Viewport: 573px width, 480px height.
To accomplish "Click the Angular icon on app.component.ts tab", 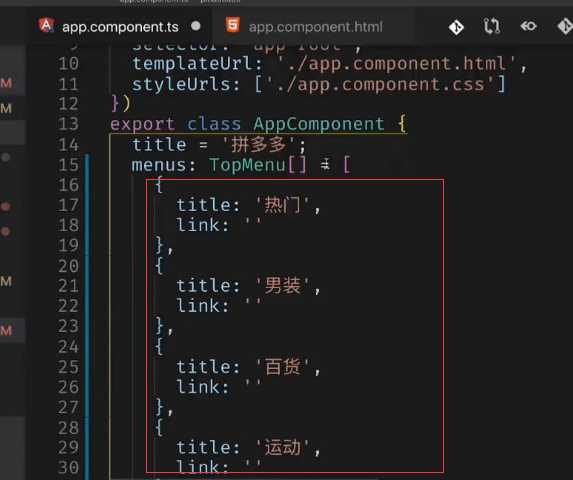I will pyautogui.click(x=46, y=26).
